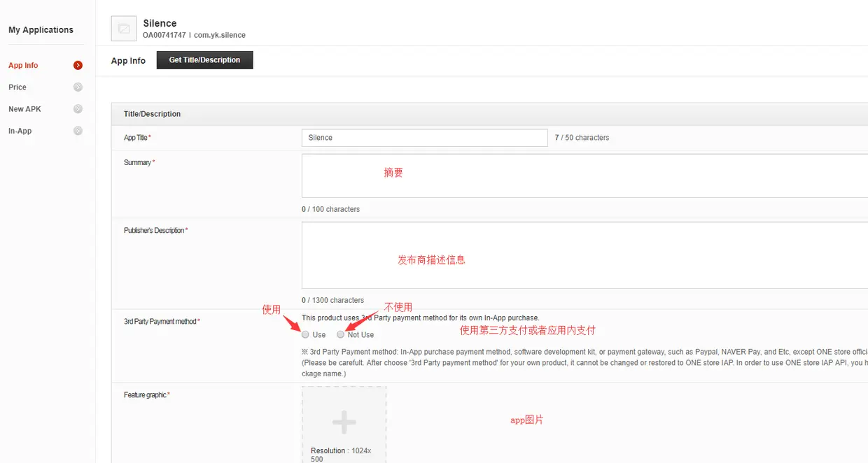The width and height of the screenshot is (868, 463).
Task: Click the 'OA00741747' app ID text
Action: [164, 35]
